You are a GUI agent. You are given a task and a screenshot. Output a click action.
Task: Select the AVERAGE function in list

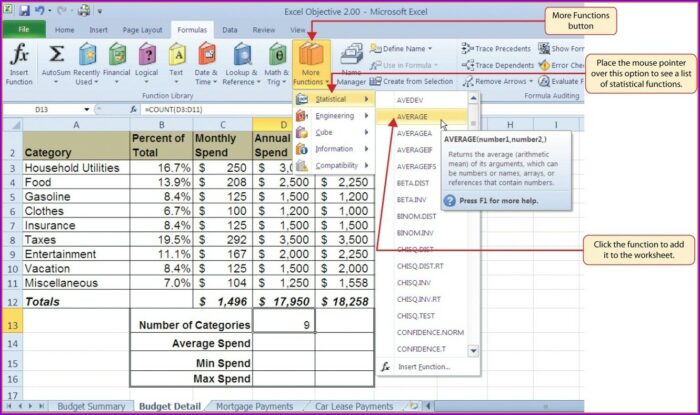pyautogui.click(x=422, y=116)
